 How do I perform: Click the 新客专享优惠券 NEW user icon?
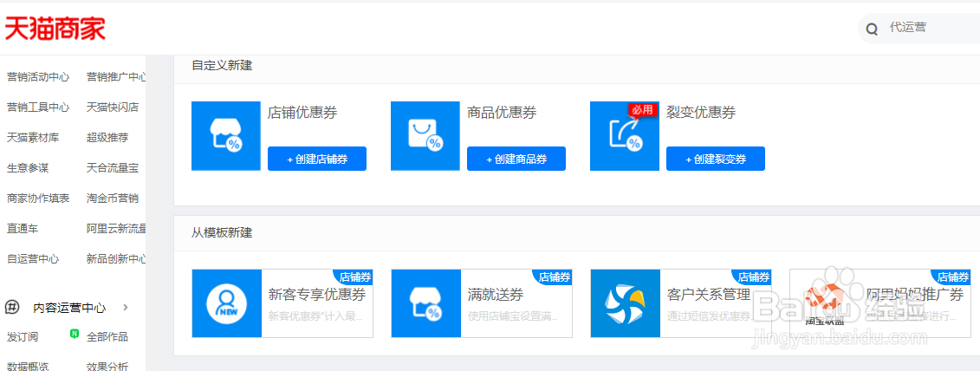[x=226, y=303]
